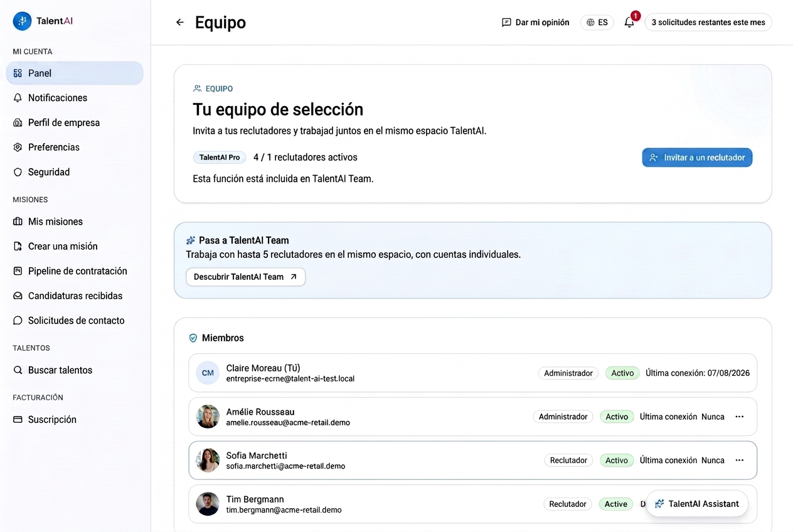
Task: Click the text 4 / 1 reclutadores activos
Action: click(x=306, y=157)
